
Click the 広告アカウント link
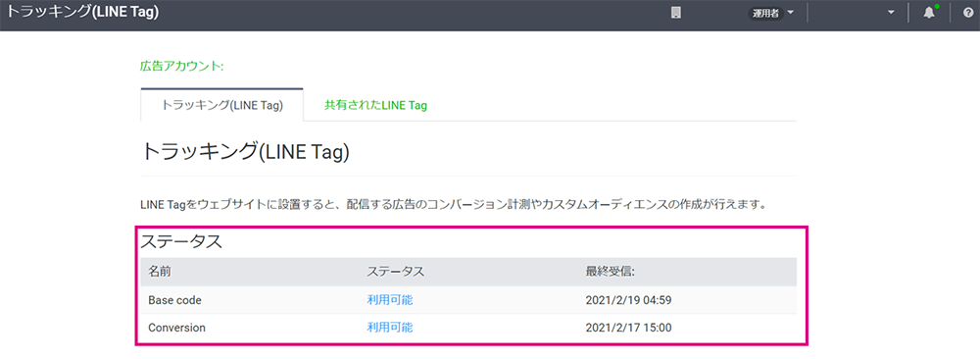tap(182, 66)
